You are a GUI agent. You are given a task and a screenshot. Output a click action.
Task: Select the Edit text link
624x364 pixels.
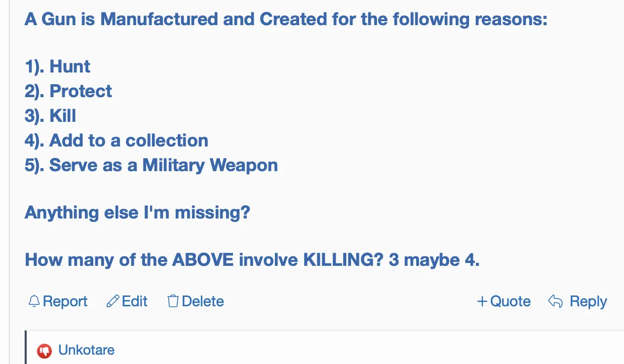click(x=135, y=301)
